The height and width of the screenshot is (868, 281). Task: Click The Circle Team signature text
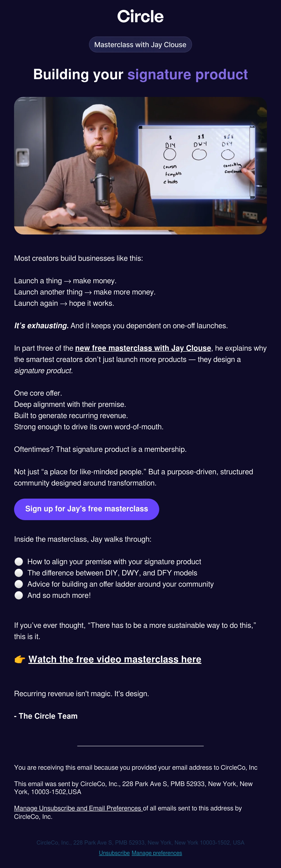[46, 716]
